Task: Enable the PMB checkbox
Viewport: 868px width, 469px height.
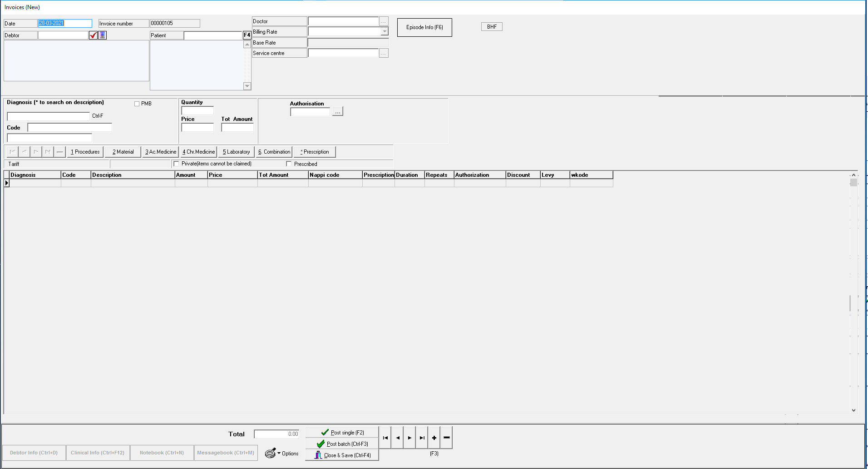Action: (137, 104)
